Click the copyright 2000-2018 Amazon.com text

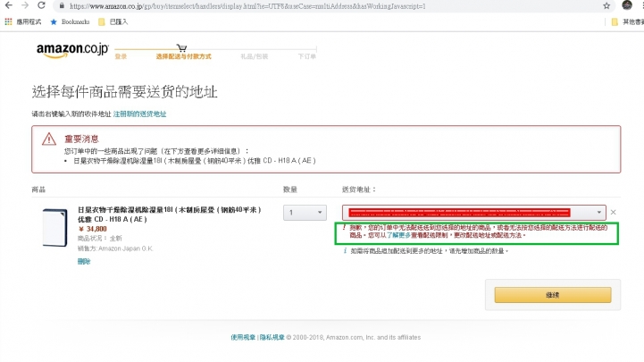(354, 337)
